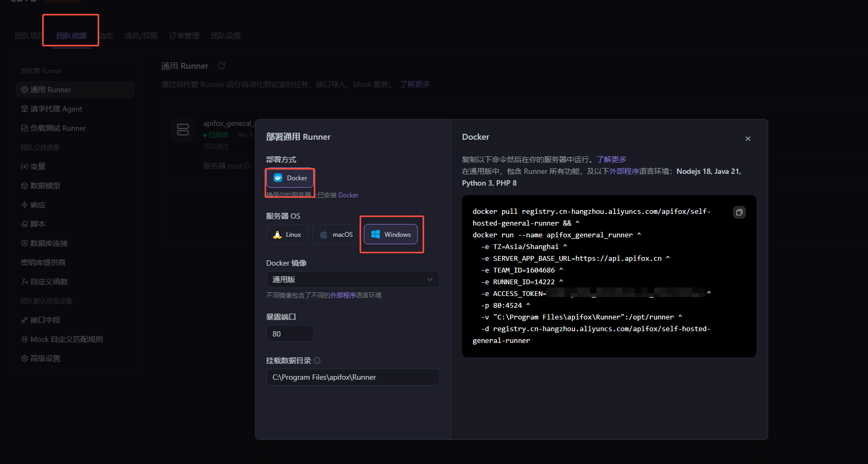Show info tooltip next to 挂载数据目录
The height and width of the screenshot is (464, 868).
pyautogui.click(x=317, y=361)
